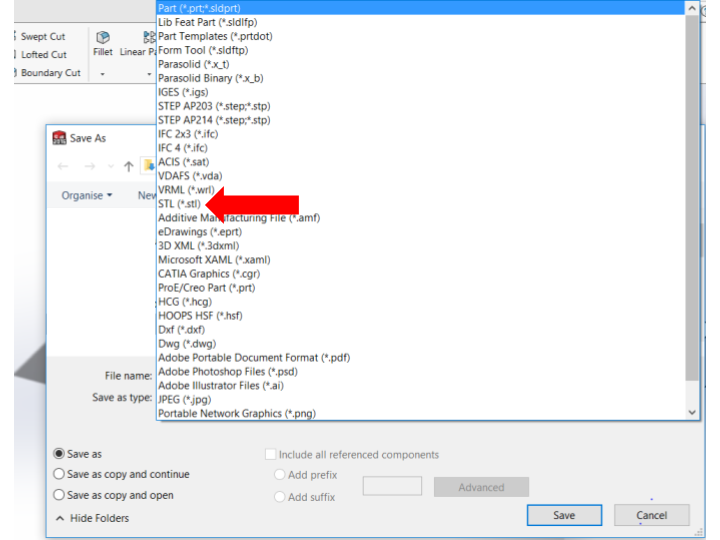This screenshot has height=540, width=720.
Task: Open recent locations chevron in Save As
Action: point(111,166)
